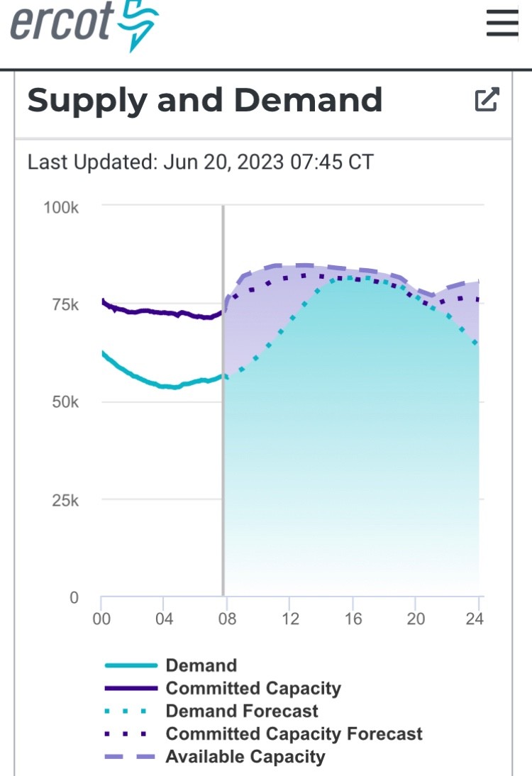This screenshot has width=532, height=776.
Task: Click the Demand Forecast legend label
Action: point(240,711)
